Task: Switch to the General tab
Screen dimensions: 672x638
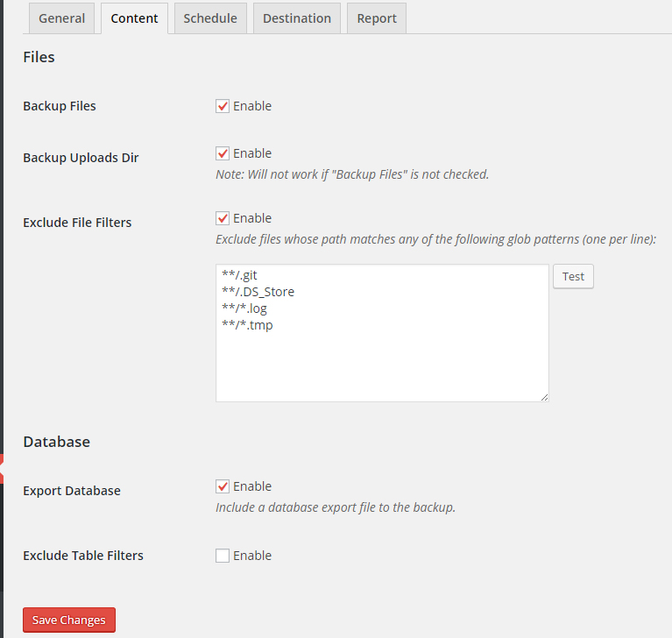Action: click(x=61, y=18)
